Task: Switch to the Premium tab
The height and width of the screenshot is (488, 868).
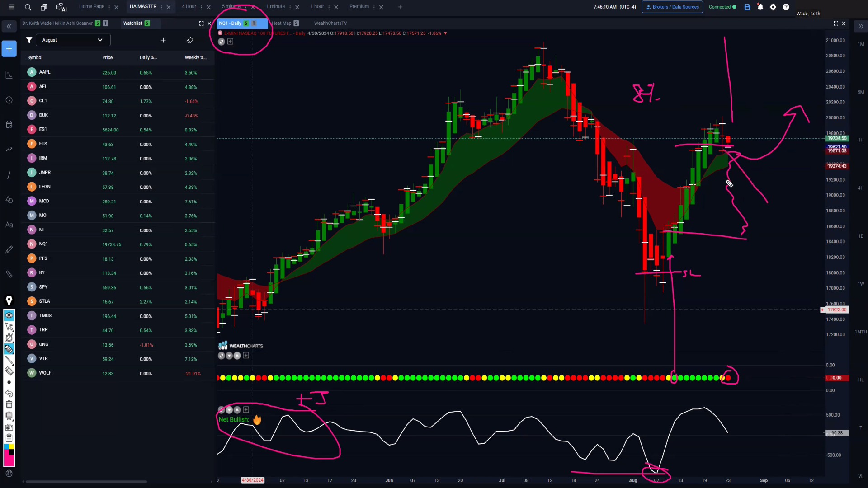Action: [359, 6]
